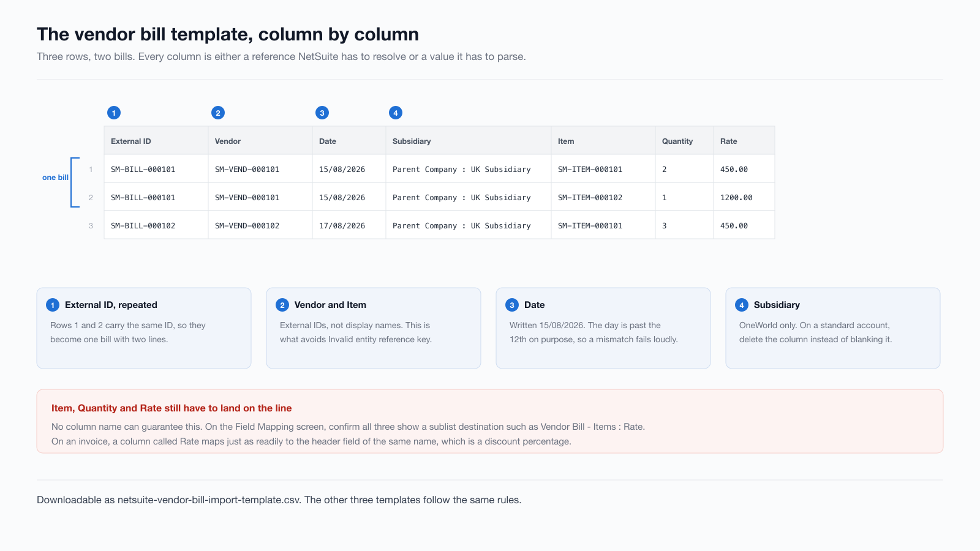Click the red heading "Item, Quantity and Rate still have to land"
This screenshot has width=980, height=551.
(x=171, y=408)
